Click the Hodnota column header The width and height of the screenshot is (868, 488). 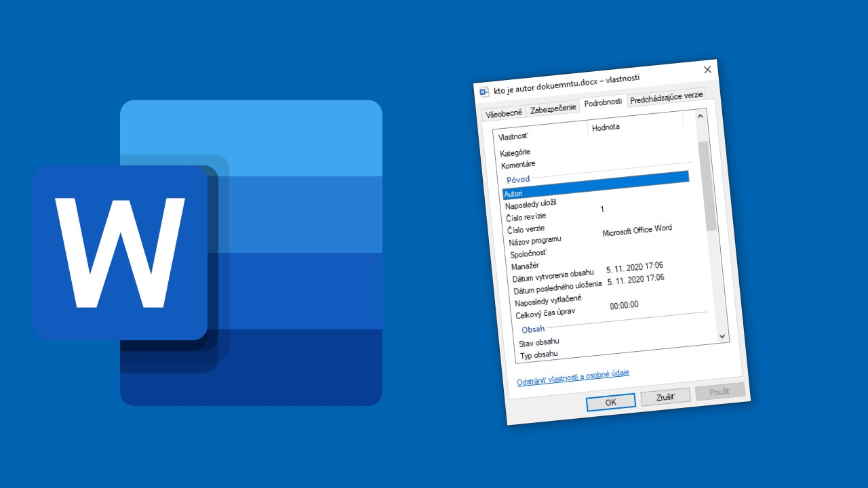606,127
